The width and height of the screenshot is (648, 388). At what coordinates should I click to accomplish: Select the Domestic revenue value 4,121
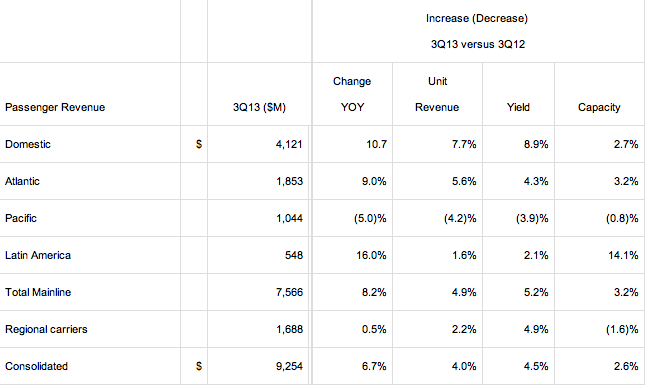pos(289,144)
